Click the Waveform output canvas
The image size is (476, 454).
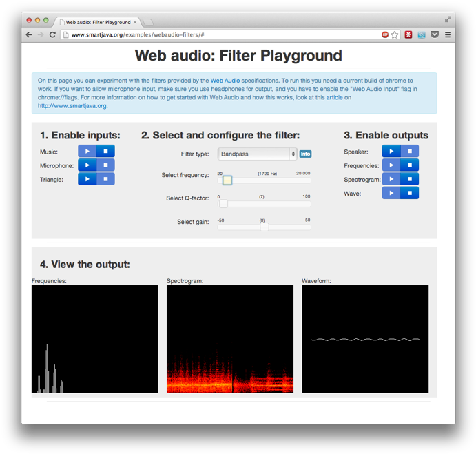tap(365, 339)
